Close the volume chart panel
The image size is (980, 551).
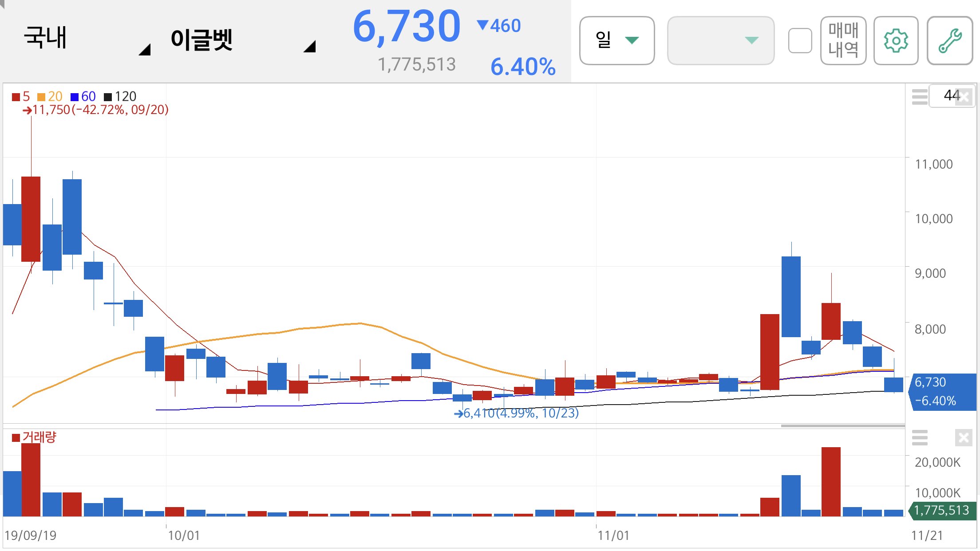(x=964, y=438)
